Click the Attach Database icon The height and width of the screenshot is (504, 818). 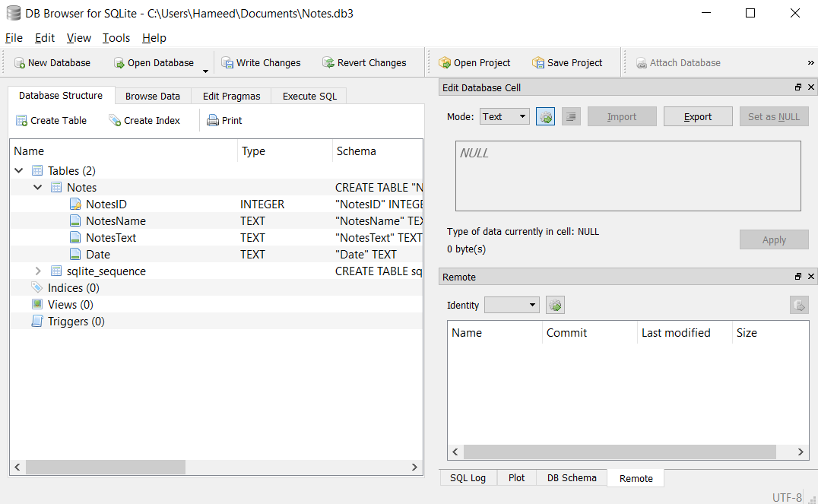[641, 63]
